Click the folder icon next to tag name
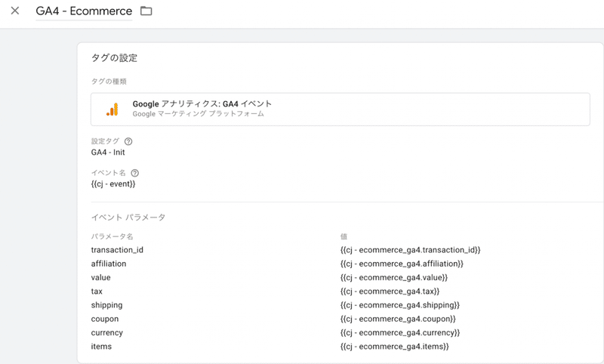This screenshot has height=364, width=604. 146,11
